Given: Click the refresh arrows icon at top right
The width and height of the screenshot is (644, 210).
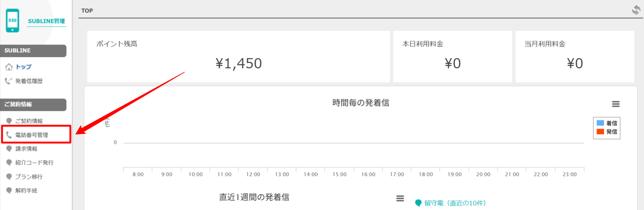Looking at the screenshot, I should point(636,10).
